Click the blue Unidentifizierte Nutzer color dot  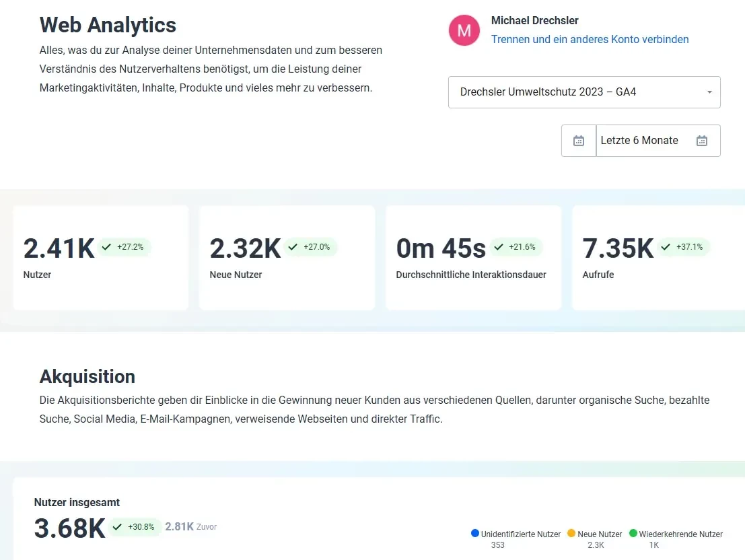click(475, 534)
